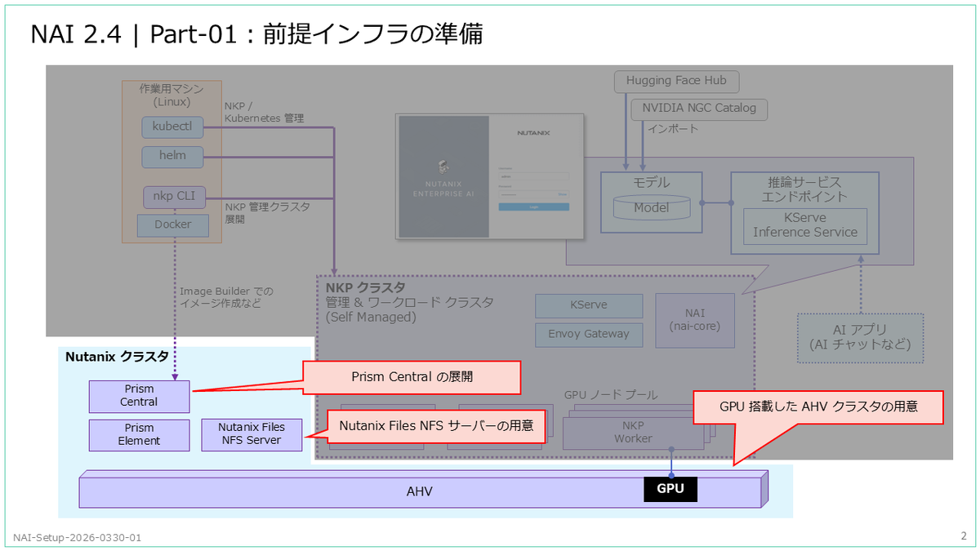Click the "モデル" heading
This screenshot has height=551, width=980.
[651, 182]
